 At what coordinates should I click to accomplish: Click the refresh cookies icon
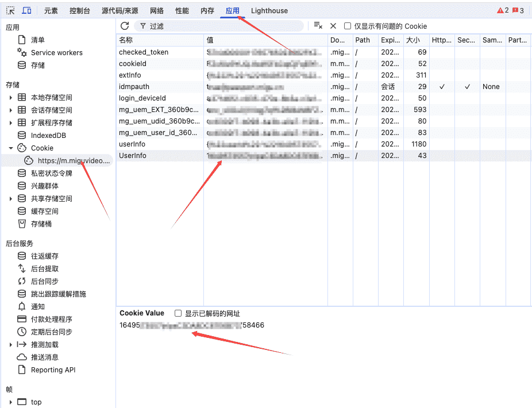(125, 26)
